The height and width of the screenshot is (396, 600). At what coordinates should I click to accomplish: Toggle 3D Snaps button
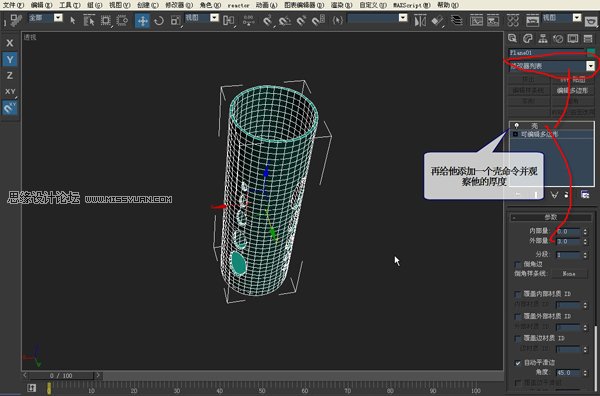pyautogui.click(x=267, y=20)
